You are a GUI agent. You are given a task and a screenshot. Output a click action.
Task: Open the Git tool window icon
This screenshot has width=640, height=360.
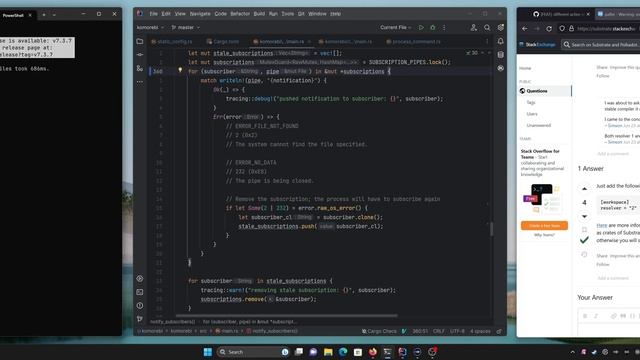140,319
